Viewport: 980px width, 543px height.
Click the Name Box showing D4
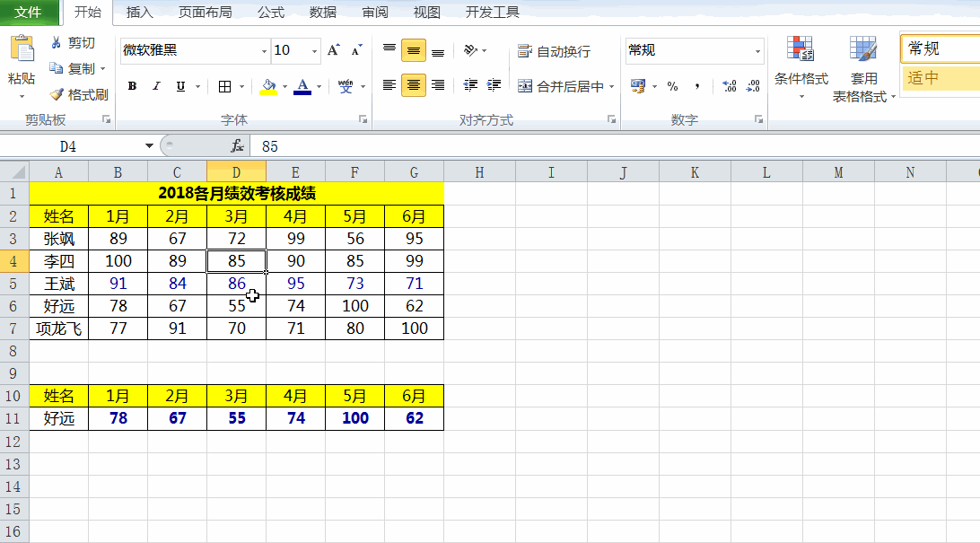[x=69, y=146]
